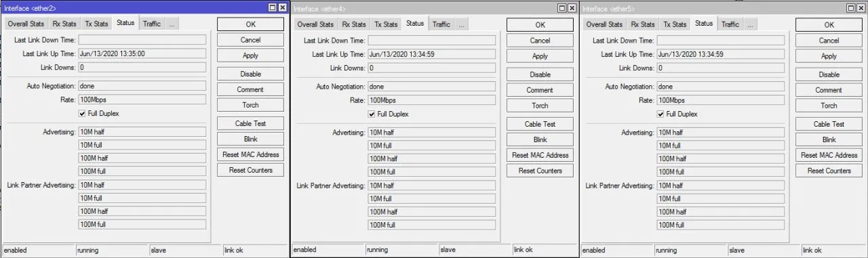Close the ether2 interface window
This screenshot has height=258, width=868.
[x=282, y=7]
